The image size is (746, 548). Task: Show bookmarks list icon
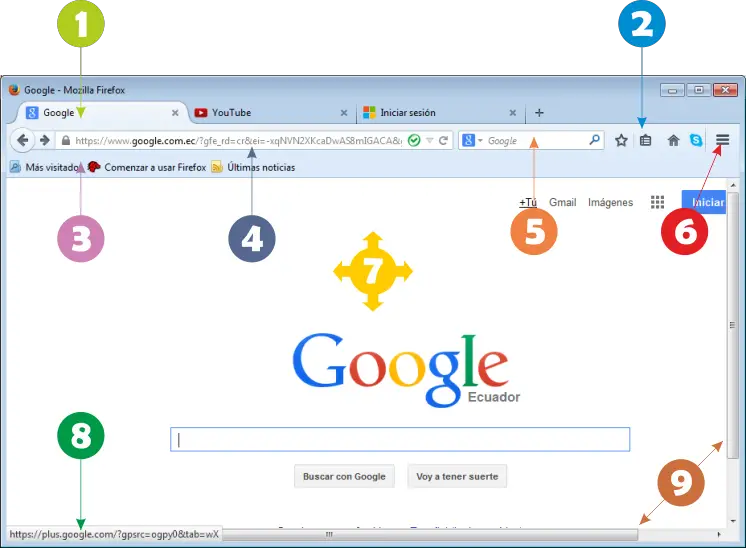click(645, 140)
